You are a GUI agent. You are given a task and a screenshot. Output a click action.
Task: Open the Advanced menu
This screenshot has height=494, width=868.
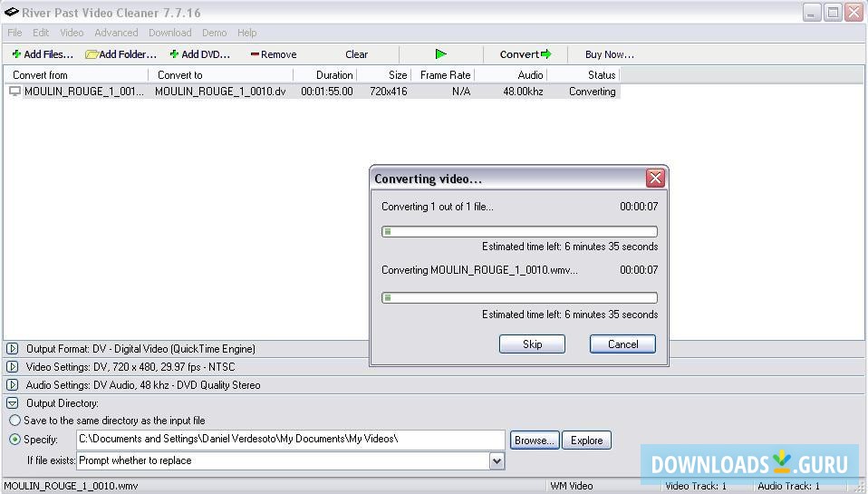point(116,33)
